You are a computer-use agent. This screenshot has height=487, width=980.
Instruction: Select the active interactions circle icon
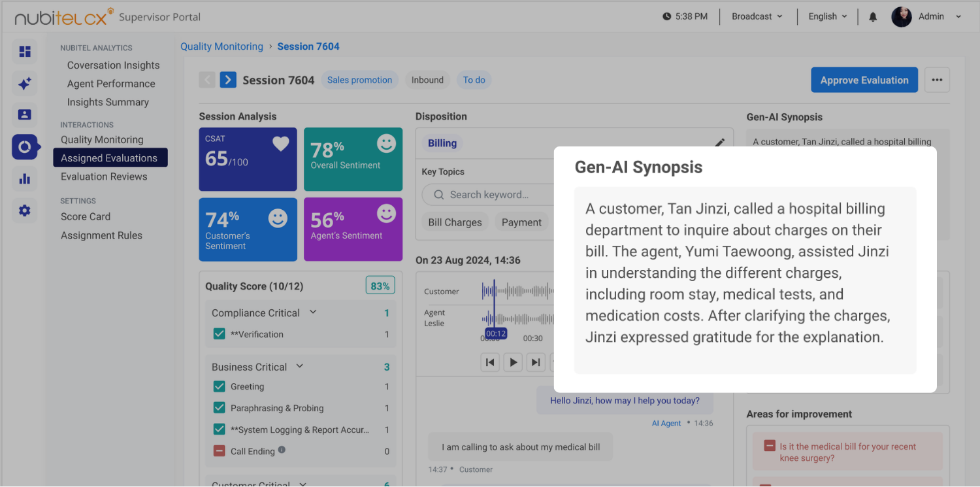pos(25,146)
